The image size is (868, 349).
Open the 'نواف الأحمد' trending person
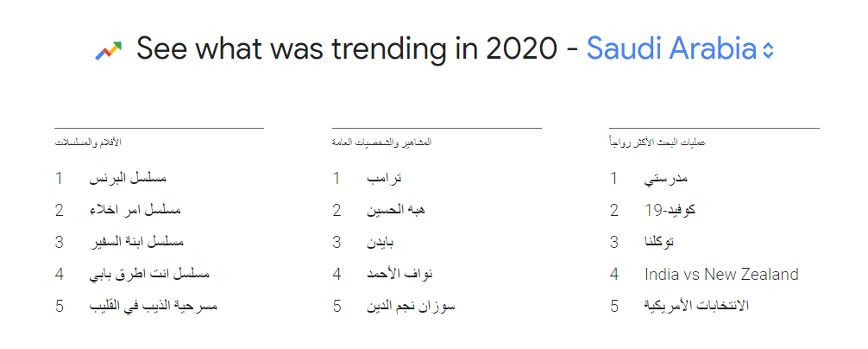(x=399, y=275)
